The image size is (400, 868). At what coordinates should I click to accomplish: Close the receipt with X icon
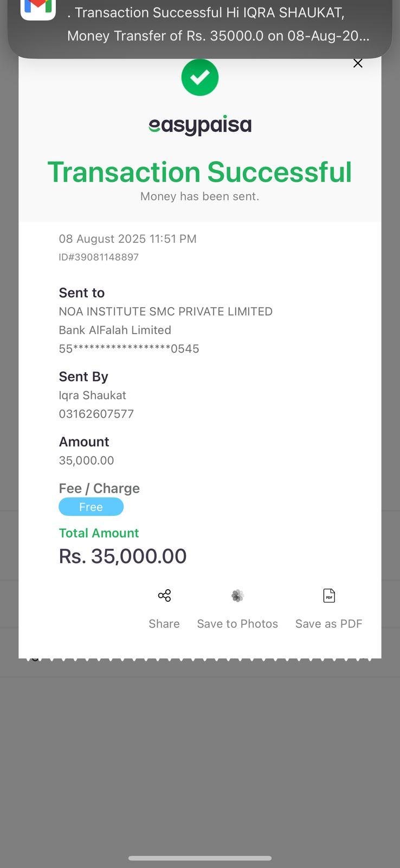[358, 63]
